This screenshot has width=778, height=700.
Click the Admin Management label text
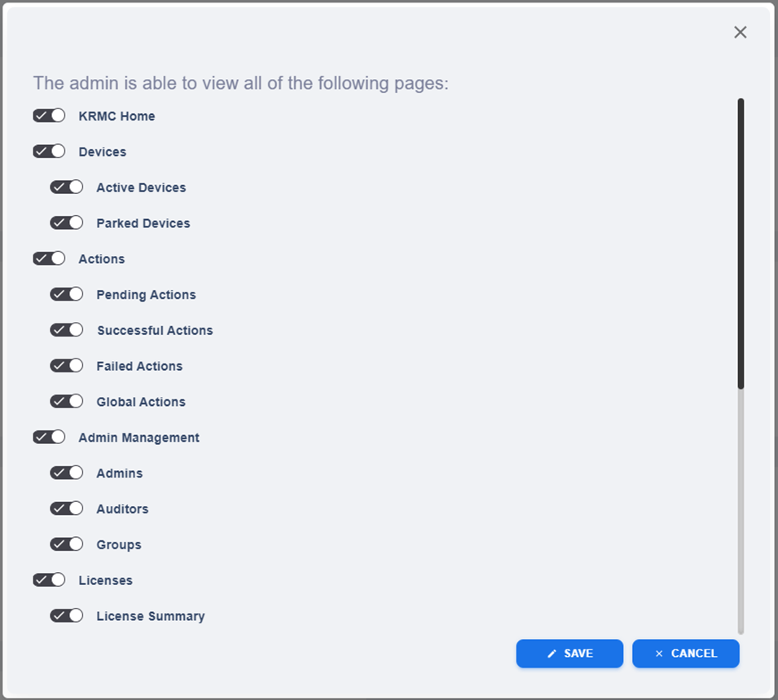(x=138, y=438)
